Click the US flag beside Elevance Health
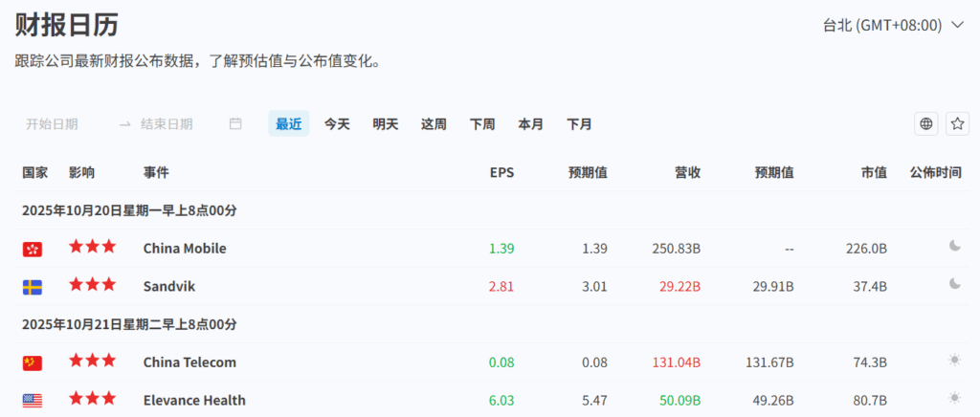980x417 pixels. click(x=33, y=401)
